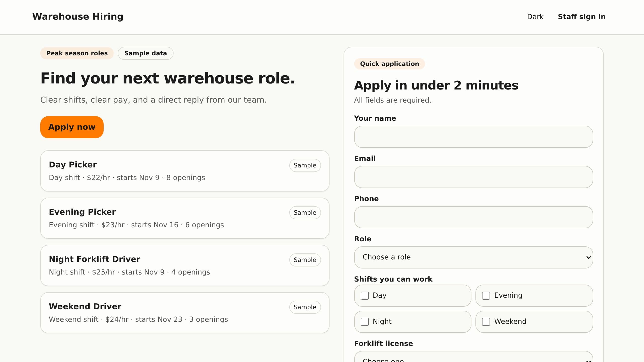Focus the Your name input field
Image resolution: width=644 pixels, height=362 pixels.
pyautogui.click(x=473, y=137)
